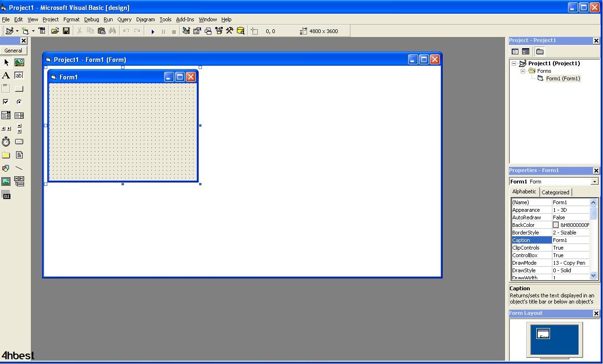
Task: Open the Project menu
Action: point(51,19)
